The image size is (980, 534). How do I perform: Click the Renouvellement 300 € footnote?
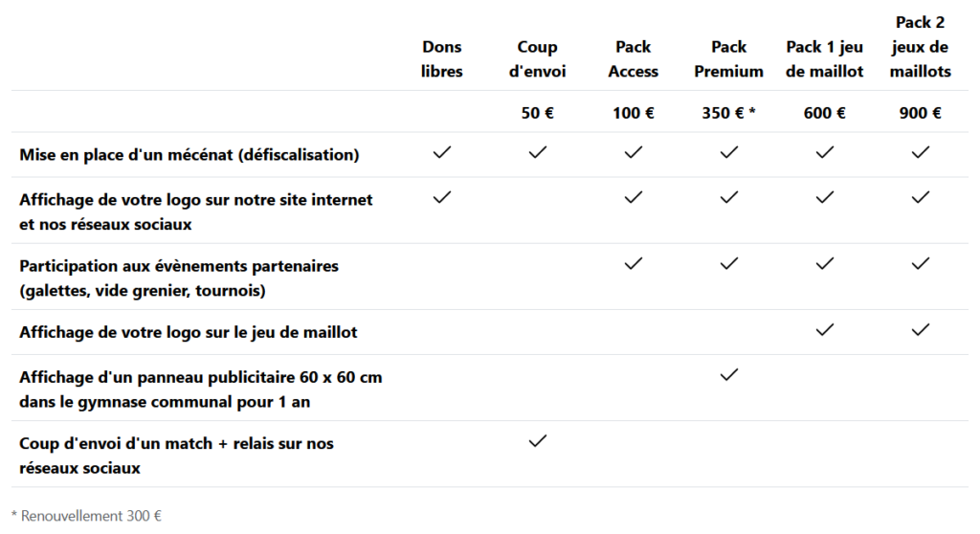[80, 516]
